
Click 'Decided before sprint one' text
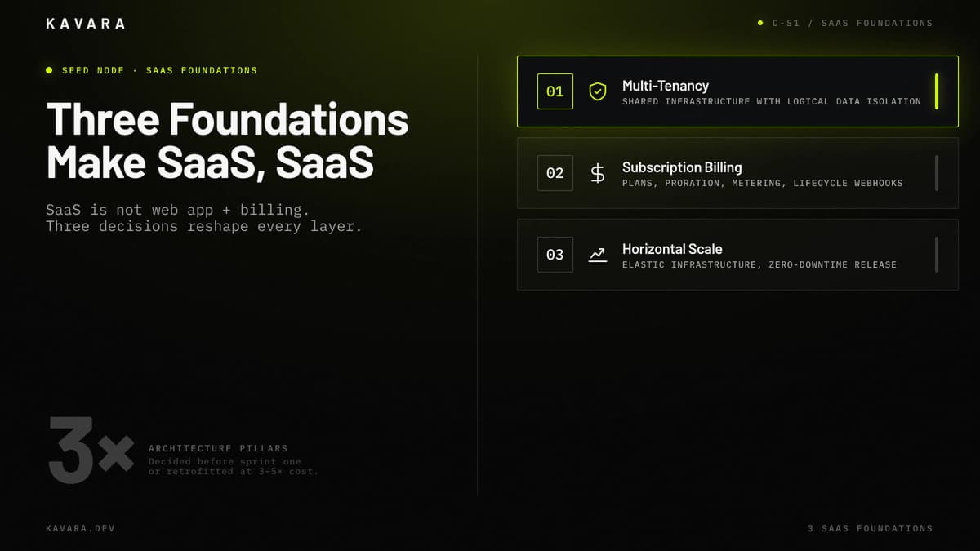(225, 461)
